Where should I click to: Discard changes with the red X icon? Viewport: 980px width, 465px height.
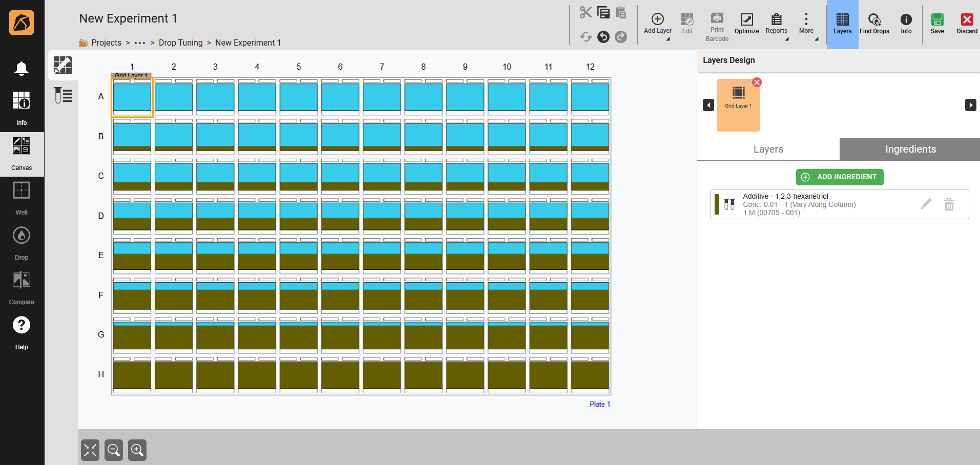click(967, 24)
